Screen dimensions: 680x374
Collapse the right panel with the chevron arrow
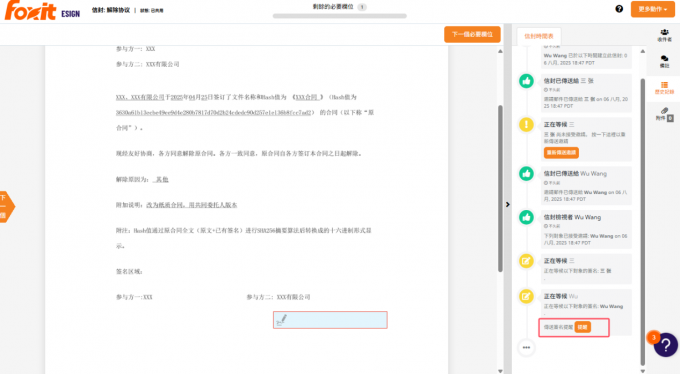point(507,204)
